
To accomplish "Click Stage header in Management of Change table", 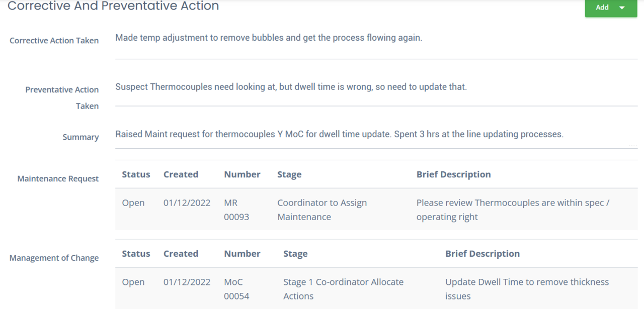I will point(295,254).
